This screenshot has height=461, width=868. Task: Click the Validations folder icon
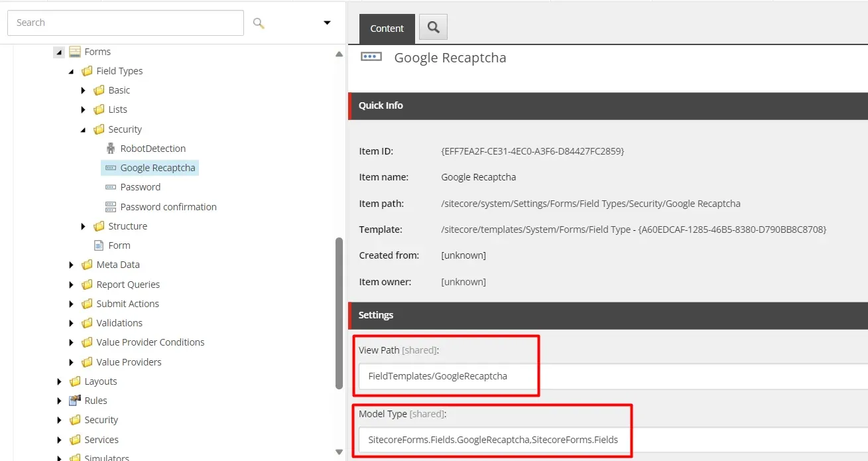[87, 323]
